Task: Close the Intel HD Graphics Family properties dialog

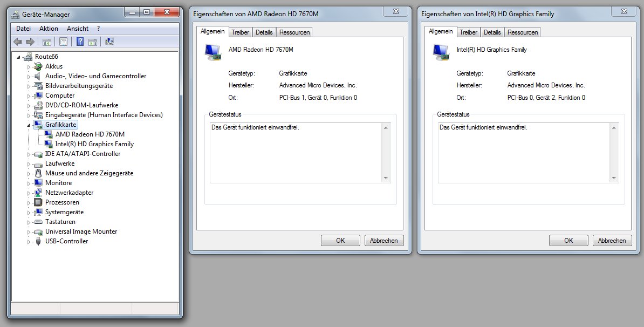Action: click(x=624, y=11)
